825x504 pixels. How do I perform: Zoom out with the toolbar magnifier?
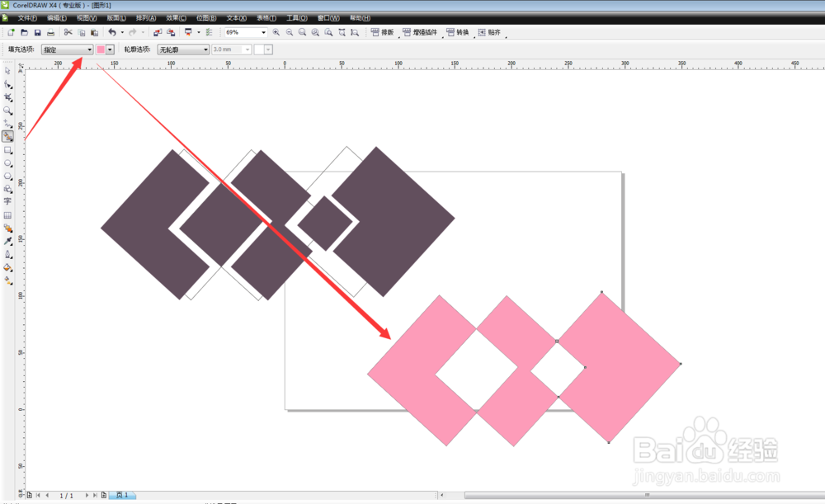tap(290, 33)
